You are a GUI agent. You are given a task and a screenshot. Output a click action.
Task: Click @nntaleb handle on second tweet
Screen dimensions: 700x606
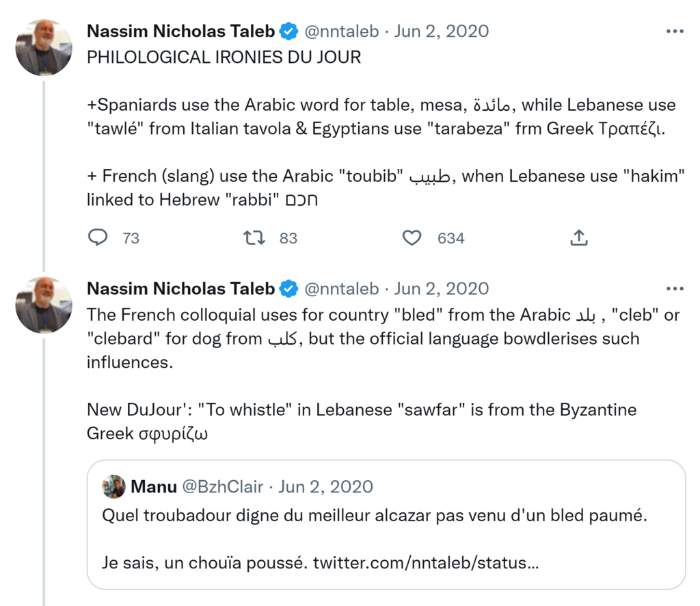click(340, 289)
